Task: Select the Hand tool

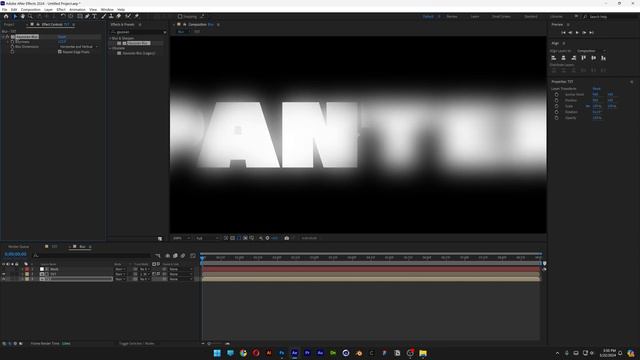Action: click(x=23, y=16)
